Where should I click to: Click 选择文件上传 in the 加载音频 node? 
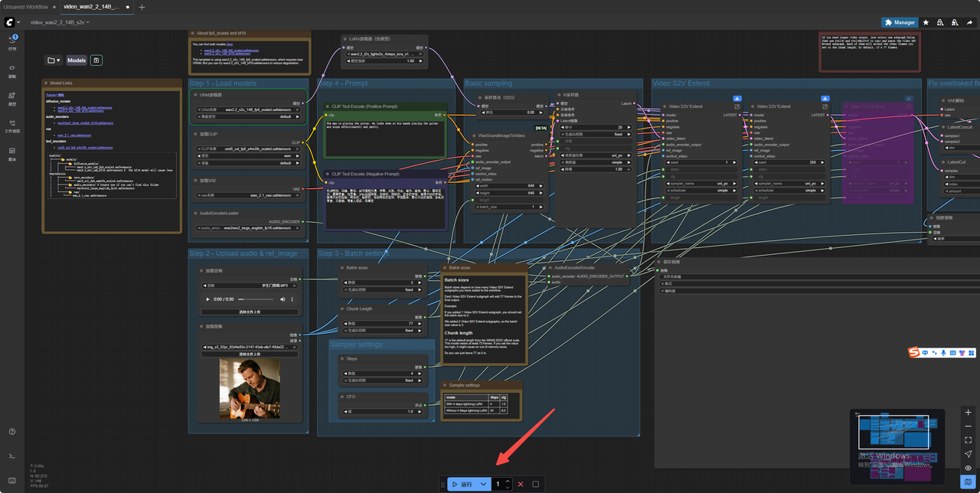point(249,312)
